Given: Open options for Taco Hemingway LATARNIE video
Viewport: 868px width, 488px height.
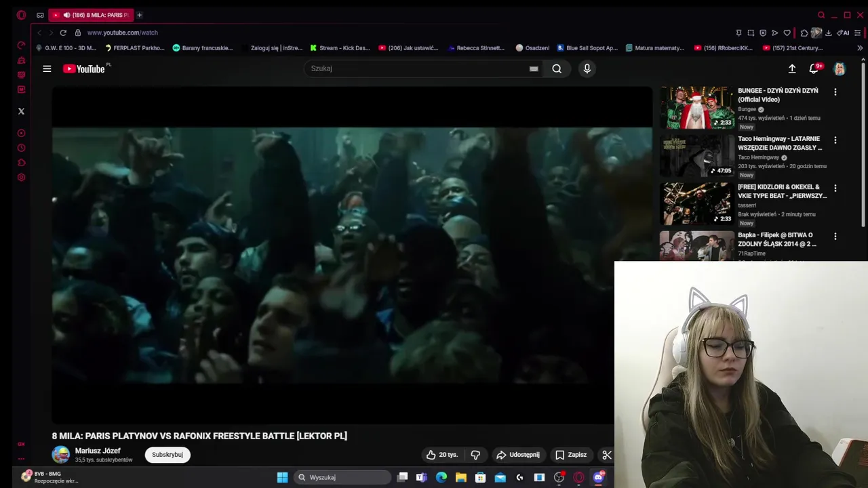Looking at the screenshot, I should 835,140.
